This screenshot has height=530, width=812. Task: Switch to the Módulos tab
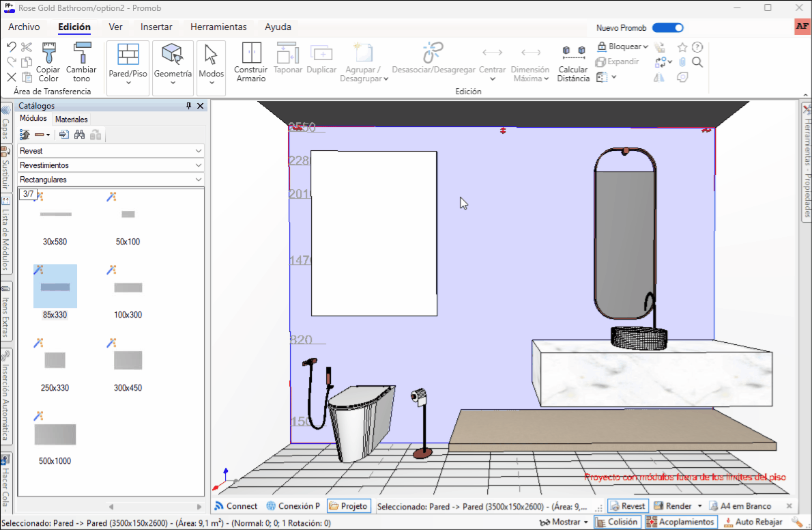pos(33,119)
